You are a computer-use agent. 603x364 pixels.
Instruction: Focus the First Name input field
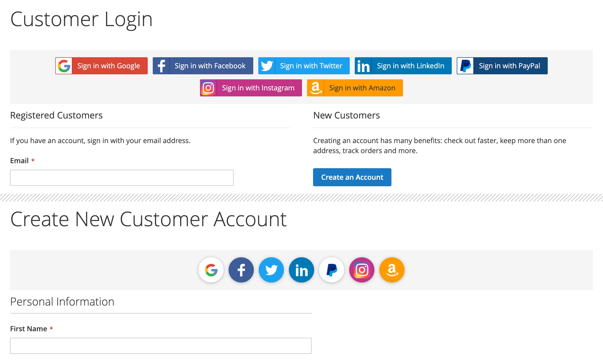point(161,346)
